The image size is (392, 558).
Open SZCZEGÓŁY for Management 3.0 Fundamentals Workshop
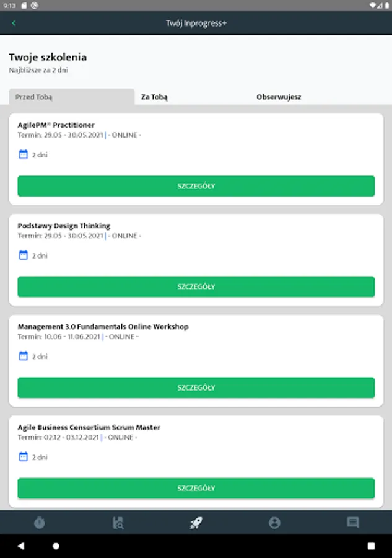pos(196,387)
